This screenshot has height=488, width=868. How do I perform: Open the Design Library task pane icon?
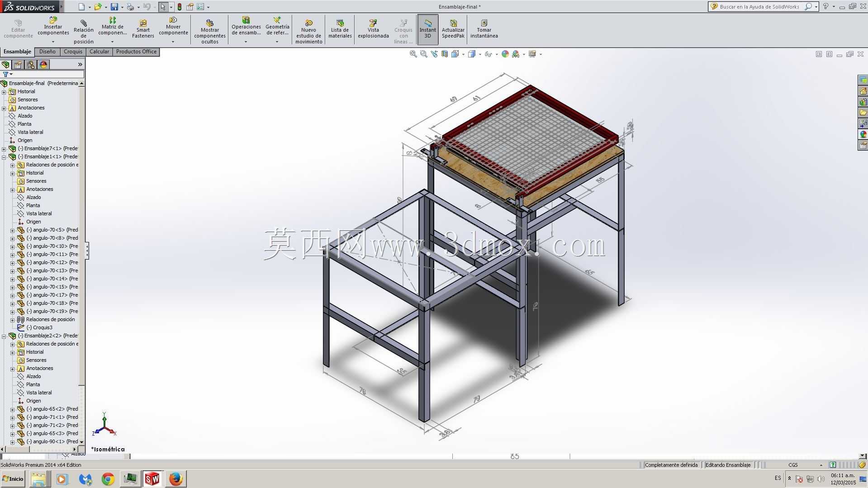pos(863,102)
